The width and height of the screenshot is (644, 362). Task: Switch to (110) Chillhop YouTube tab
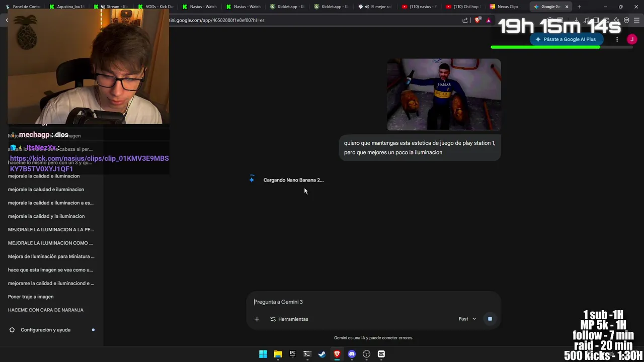pyautogui.click(x=465, y=7)
